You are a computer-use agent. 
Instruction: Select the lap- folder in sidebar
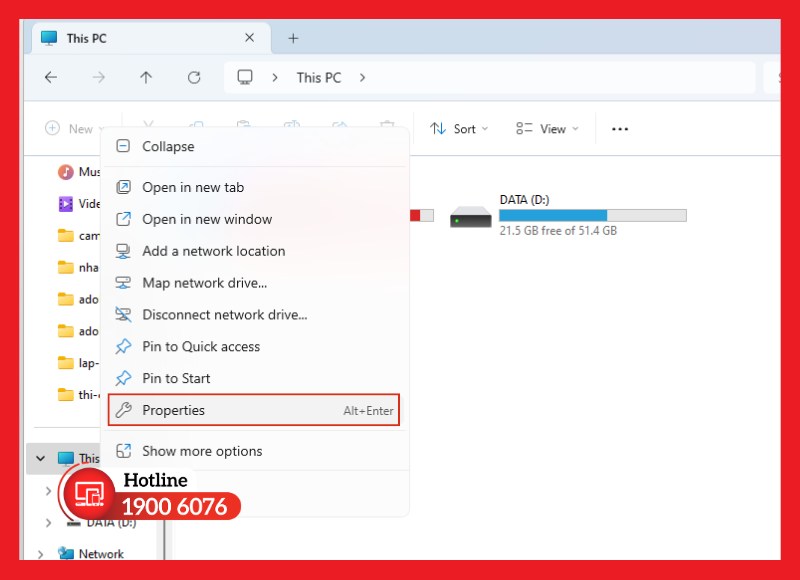click(x=78, y=363)
